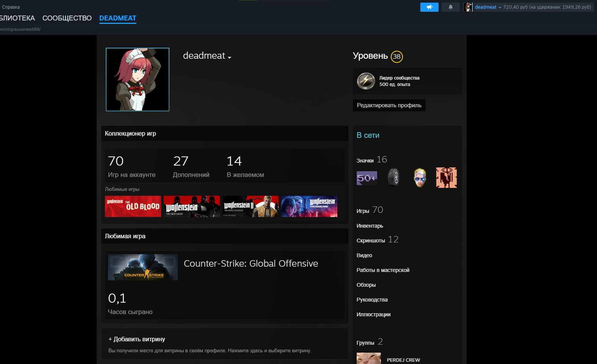Click the Online status text (В сети)
The image size is (597, 364).
[x=368, y=135]
